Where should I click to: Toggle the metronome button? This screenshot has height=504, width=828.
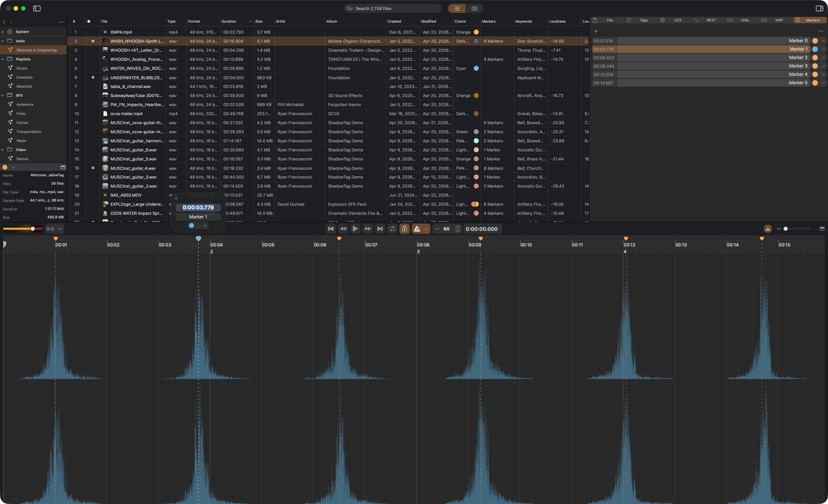pyautogui.click(x=417, y=229)
